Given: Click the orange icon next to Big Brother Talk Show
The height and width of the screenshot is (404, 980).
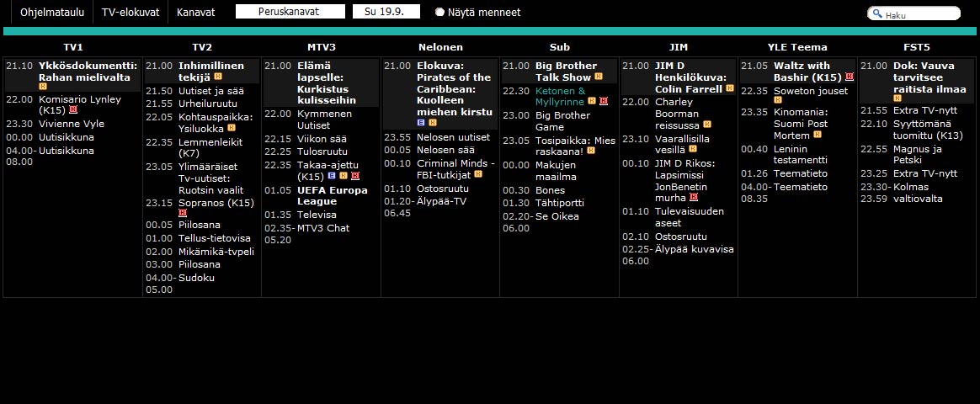Looking at the screenshot, I should click(598, 77).
